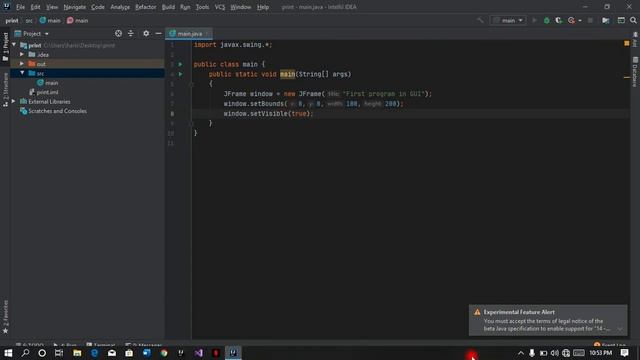Click the warning marker on the editor's right-edge stripe
The height and width of the screenshot is (360, 640).
(627, 77)
